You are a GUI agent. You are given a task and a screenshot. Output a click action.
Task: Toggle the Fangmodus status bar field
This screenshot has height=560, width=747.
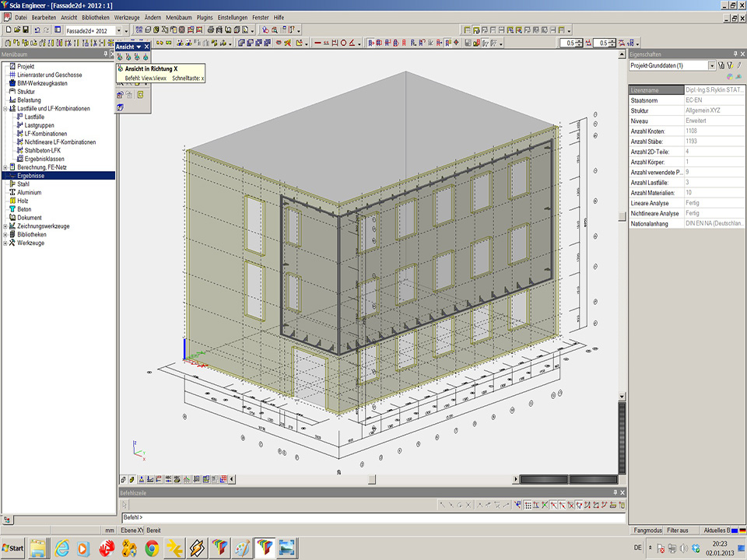click(x=647, y=530)
